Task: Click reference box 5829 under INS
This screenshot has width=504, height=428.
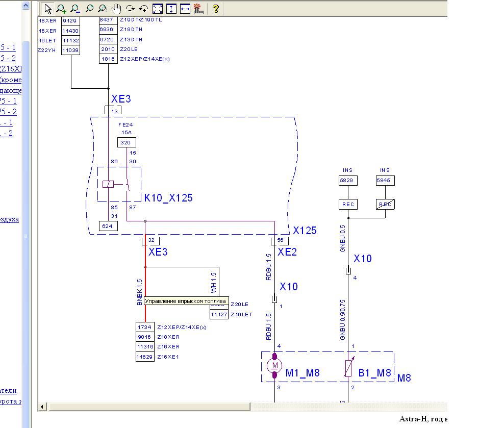Action: (348, 181)
